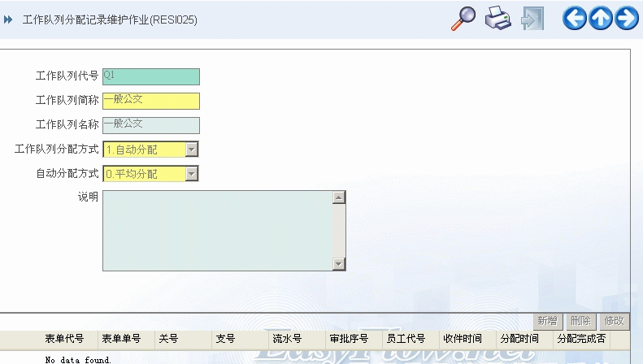Click inside the 说明 text area

pos(217,231)
